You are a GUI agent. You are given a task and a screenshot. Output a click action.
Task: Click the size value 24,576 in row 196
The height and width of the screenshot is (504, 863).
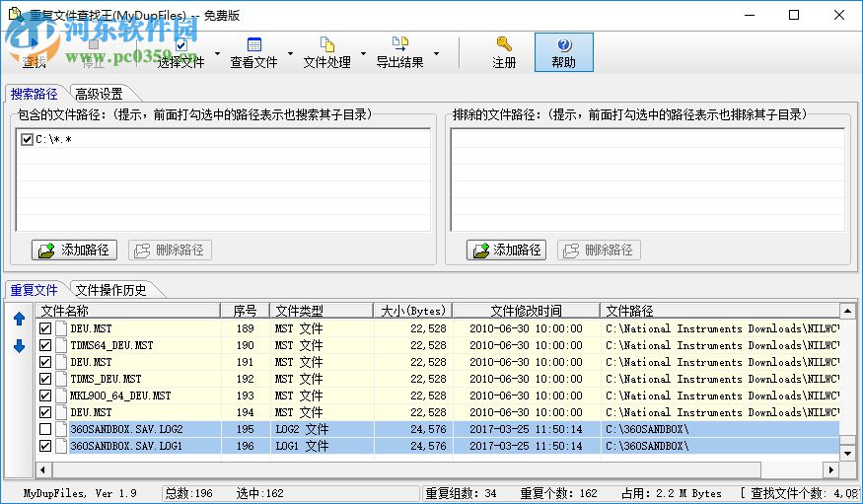(428, 446)
